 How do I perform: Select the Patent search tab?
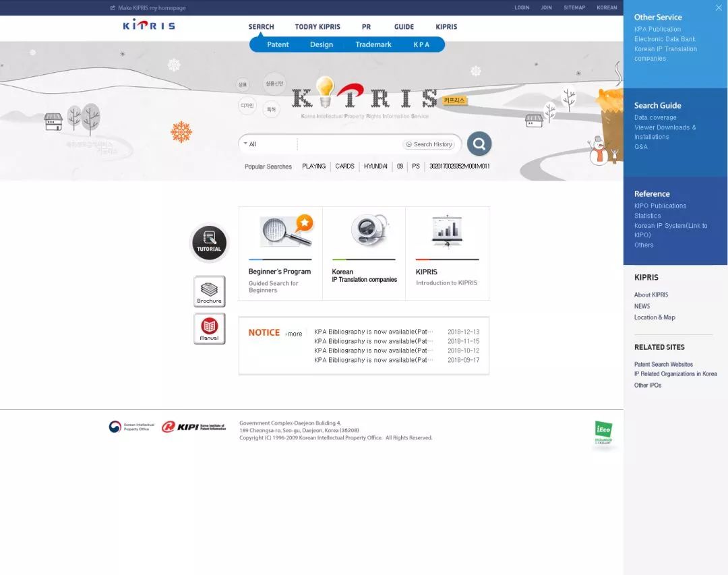pos(278,44)
